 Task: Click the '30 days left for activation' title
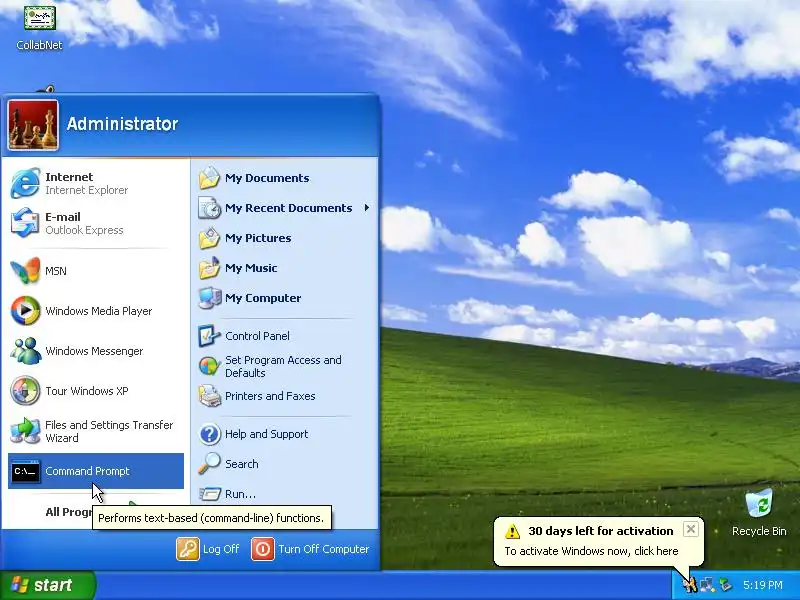(601, 531)
